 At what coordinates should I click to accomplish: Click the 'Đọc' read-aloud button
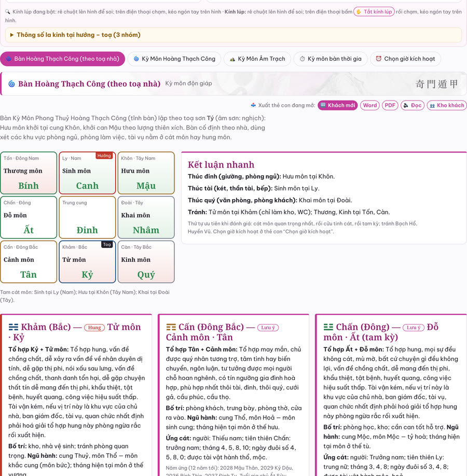coord(413,105)
